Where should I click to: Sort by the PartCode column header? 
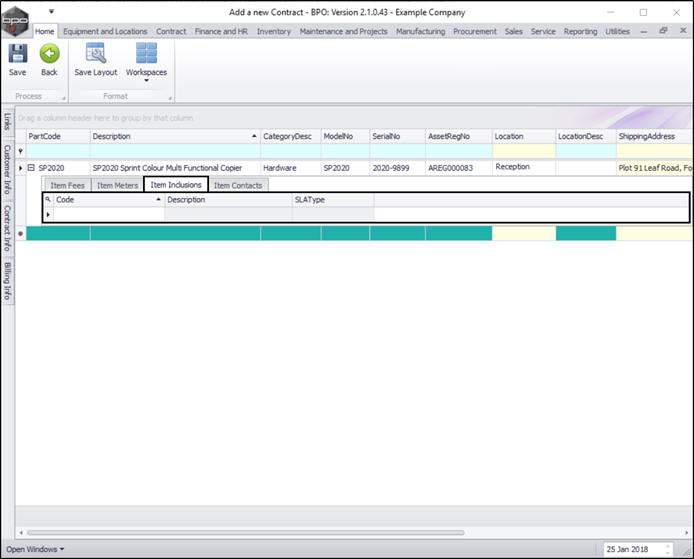[58, 136]
